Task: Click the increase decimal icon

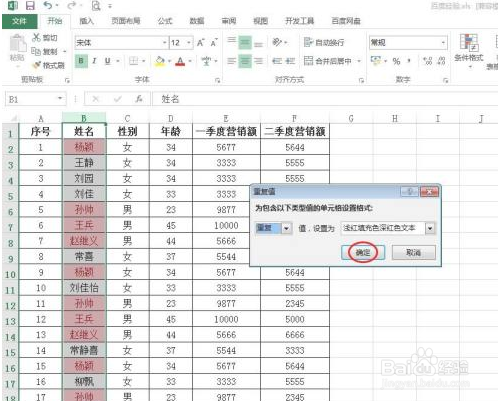Action: pyautogui.click(x=427, y=61)
